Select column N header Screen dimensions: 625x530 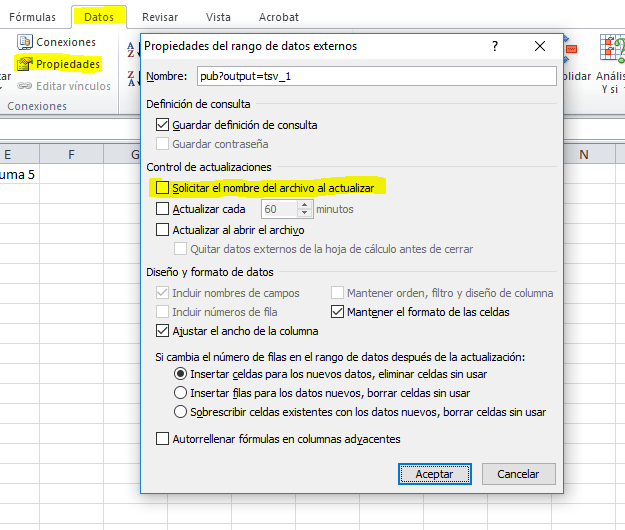(584, 154)
